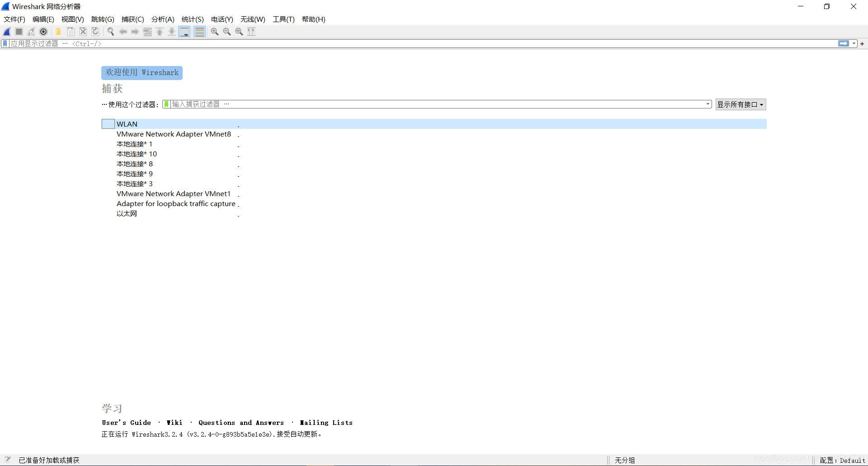This screenshot has height=466, width=868.
Task: Click the resize columns icon
Action: (251, 32)
